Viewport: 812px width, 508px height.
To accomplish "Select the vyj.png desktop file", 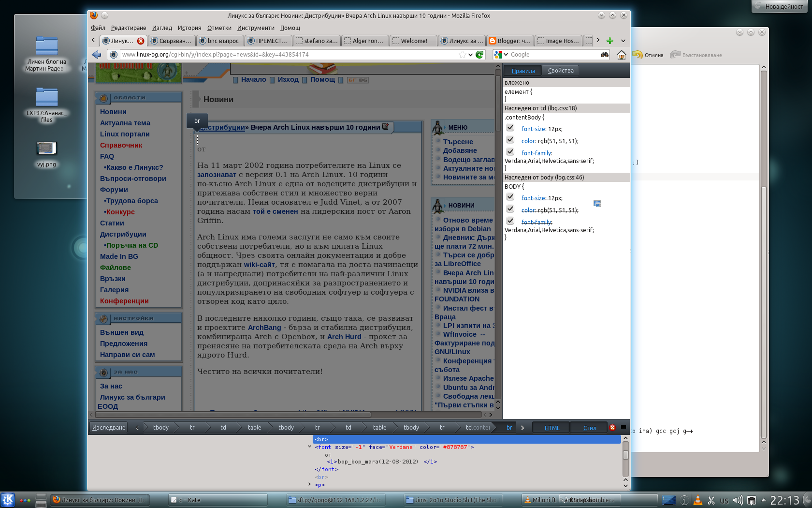I will tap(46, 154).
